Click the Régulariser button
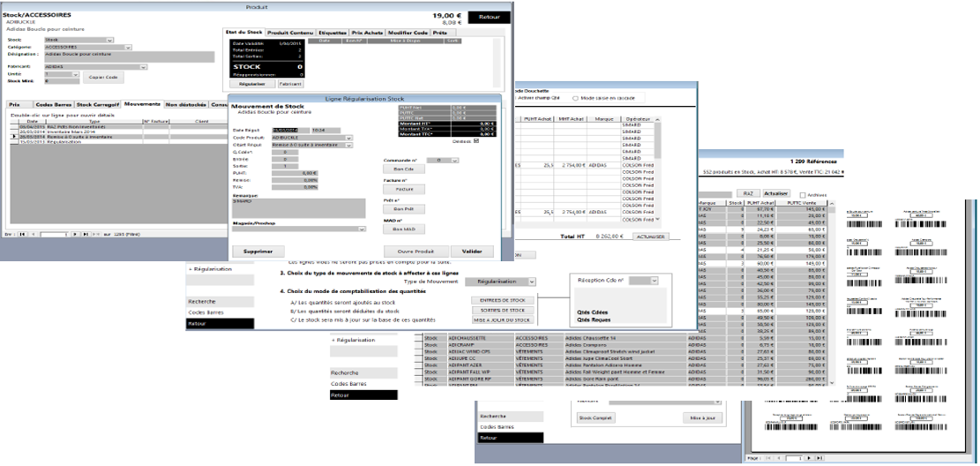This screenshot has width=980, height=466. (252, 83)
